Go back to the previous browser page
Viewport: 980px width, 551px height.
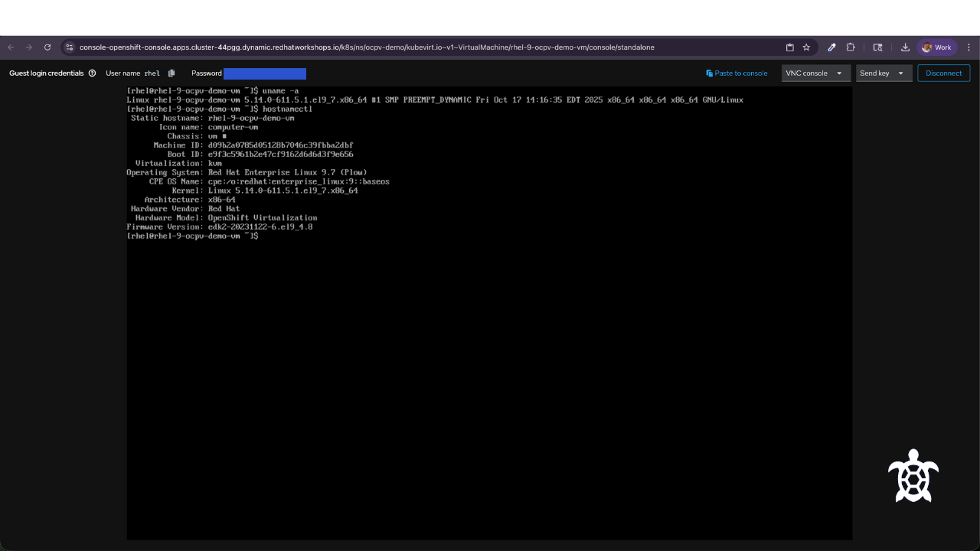[x=11, y=47]
